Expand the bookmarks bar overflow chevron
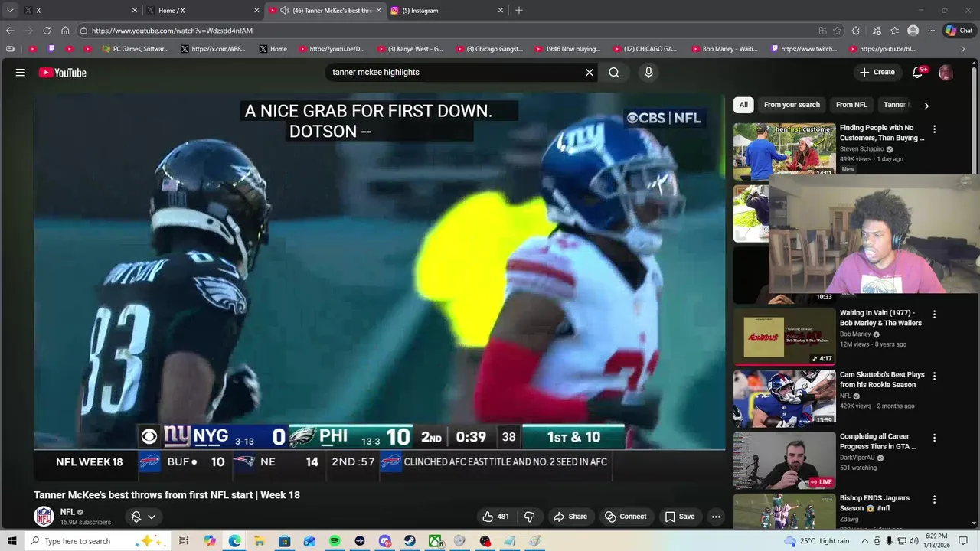Viewport: 980px width, 551px height. click(962, 49)
